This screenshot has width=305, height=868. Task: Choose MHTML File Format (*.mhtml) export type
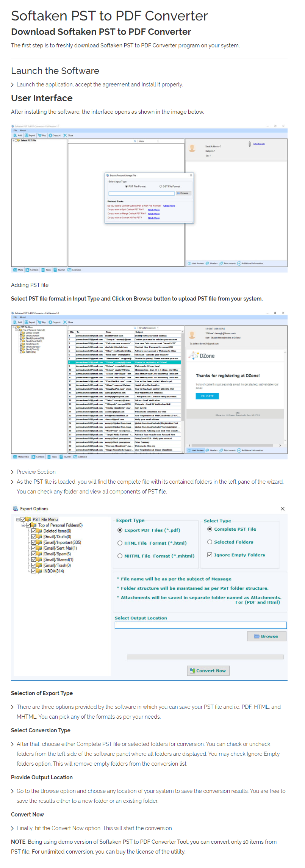click(x=120, y=556)
